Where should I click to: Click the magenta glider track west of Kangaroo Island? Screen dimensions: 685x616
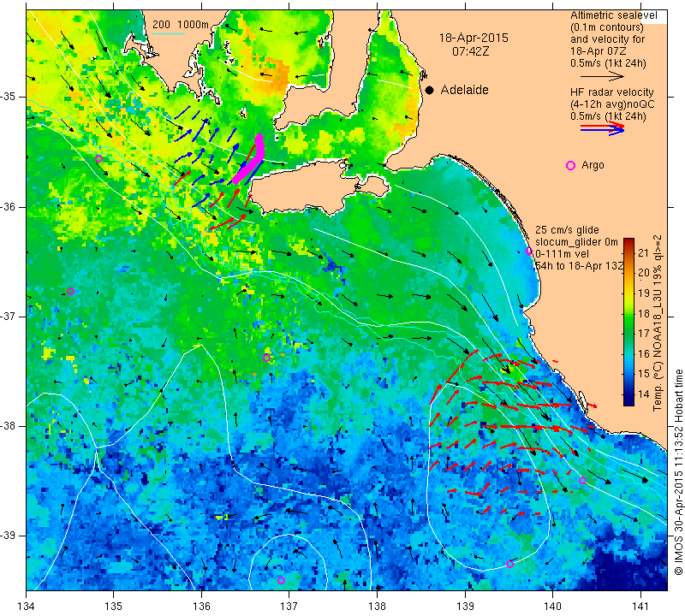click(x=249, y=160)
